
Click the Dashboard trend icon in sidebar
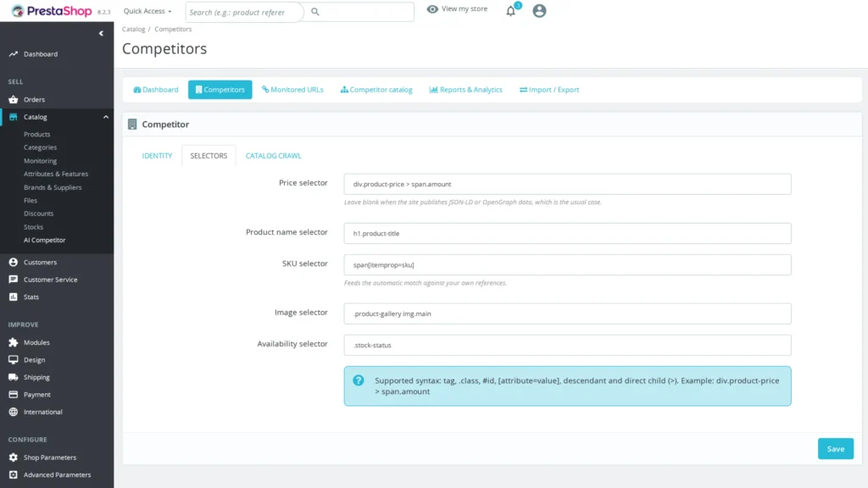(14, 54)
